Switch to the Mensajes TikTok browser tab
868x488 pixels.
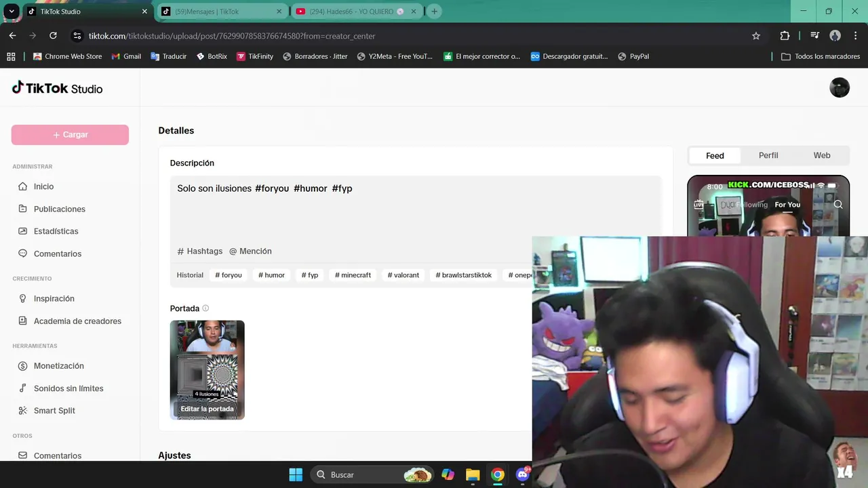pyautogui.click(x=222, y=12)
